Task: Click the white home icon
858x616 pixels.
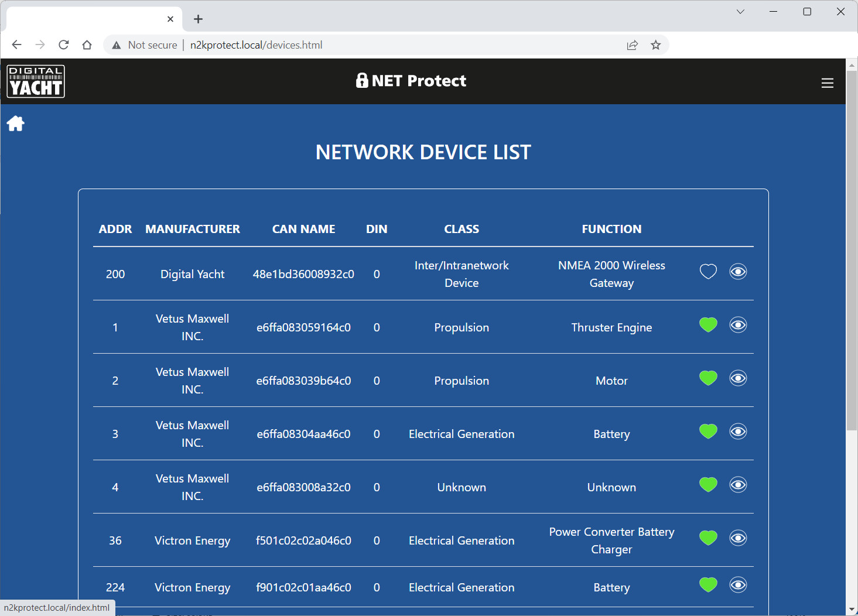Action: click(16, 124)
